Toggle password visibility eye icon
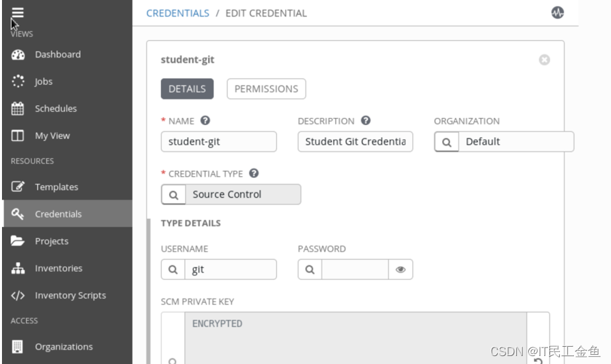This screenshot has height=364, width=611. point(400,269)
